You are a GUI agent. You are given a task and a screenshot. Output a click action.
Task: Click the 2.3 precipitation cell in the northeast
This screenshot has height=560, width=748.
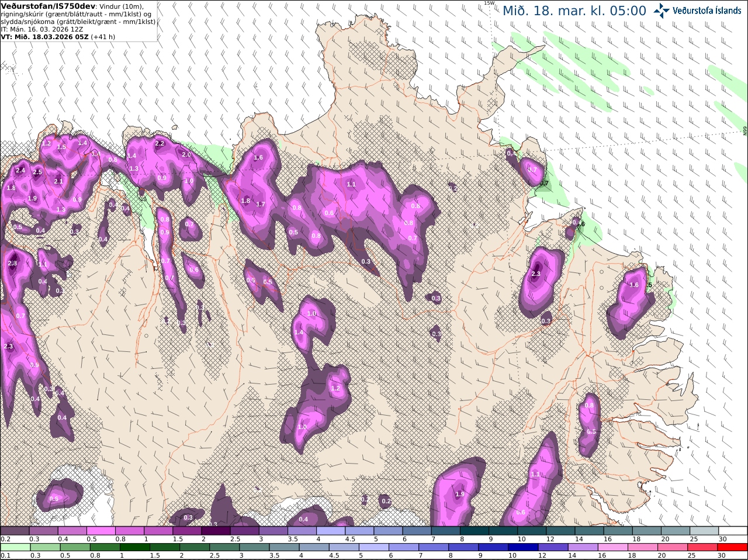pyautogui.click(x=536, y=274)
